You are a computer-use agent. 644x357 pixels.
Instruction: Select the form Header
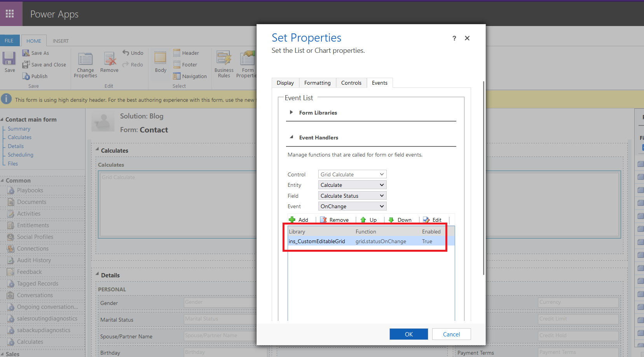click(x=186, y=53)
